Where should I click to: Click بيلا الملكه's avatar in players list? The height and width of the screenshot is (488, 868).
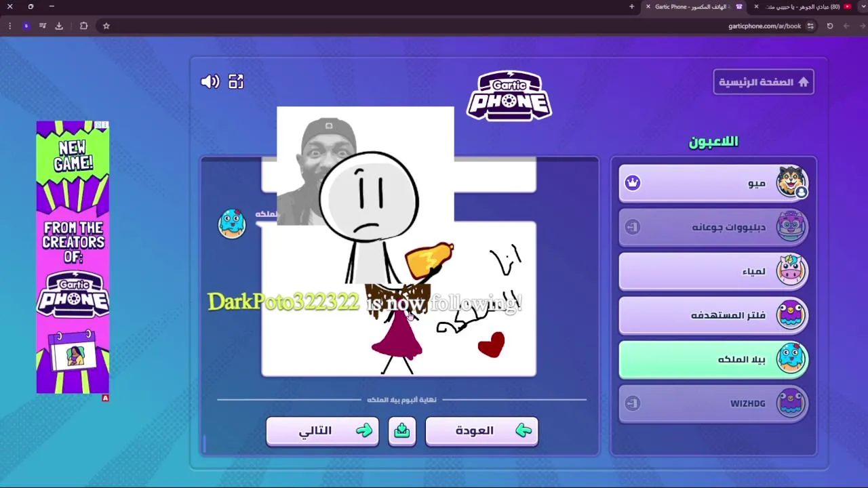pyautogui.click(x=791, y=359)
